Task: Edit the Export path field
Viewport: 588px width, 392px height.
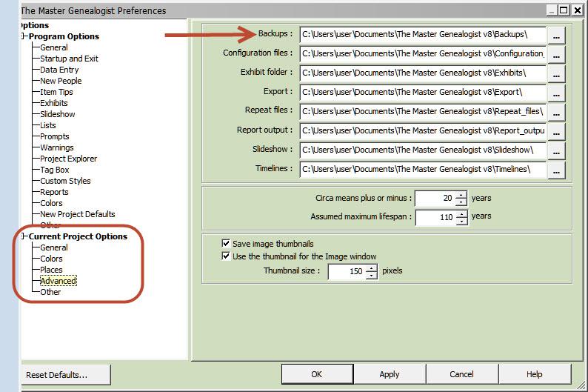Action: pyautogui.click(x=423, y=93)
